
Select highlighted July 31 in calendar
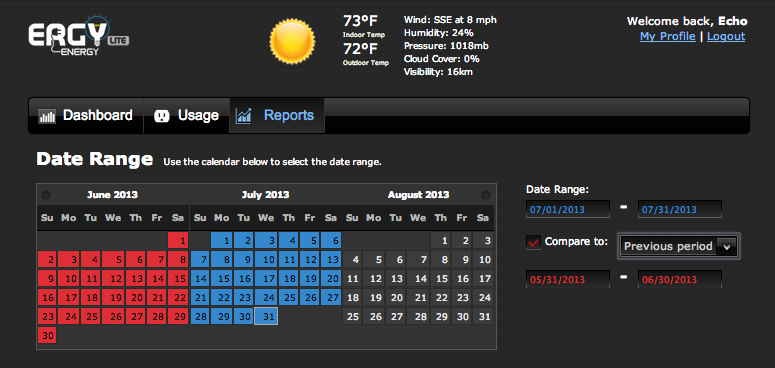(266, 316)
